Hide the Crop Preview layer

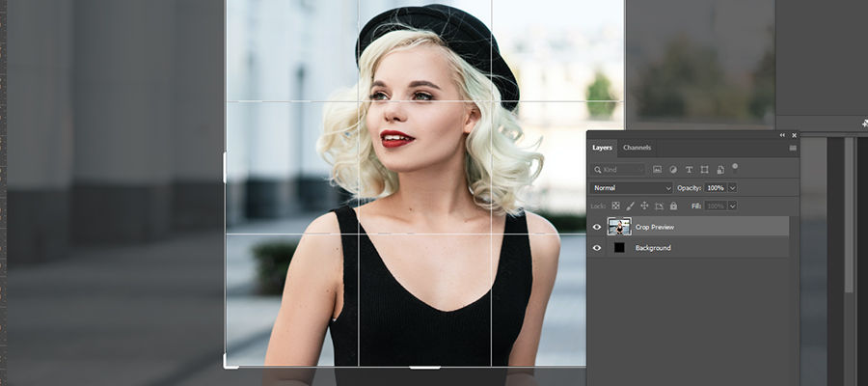(x=597, y=227)
